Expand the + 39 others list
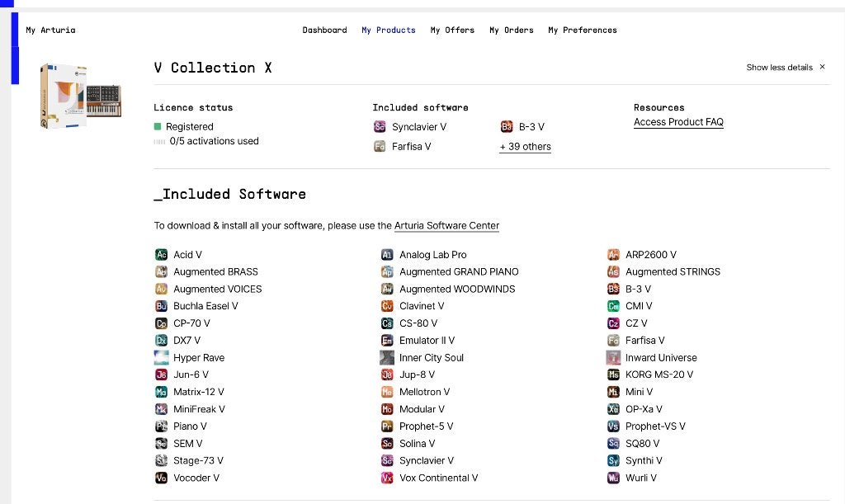The height and width of the screenshot is (504, 845). 525,147
